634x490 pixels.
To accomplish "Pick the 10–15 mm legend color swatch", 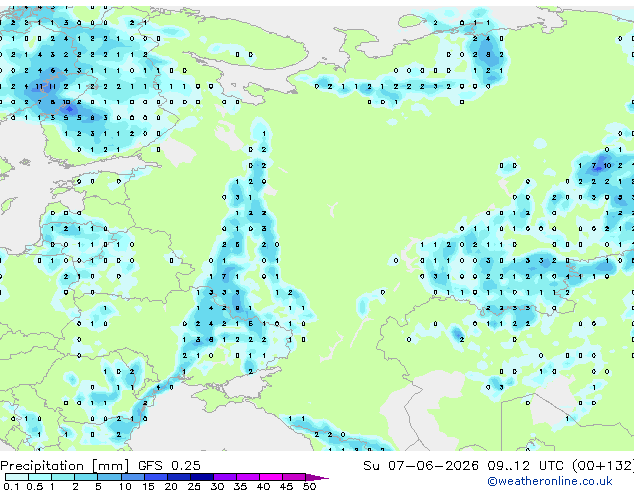I will click(133, 477).
